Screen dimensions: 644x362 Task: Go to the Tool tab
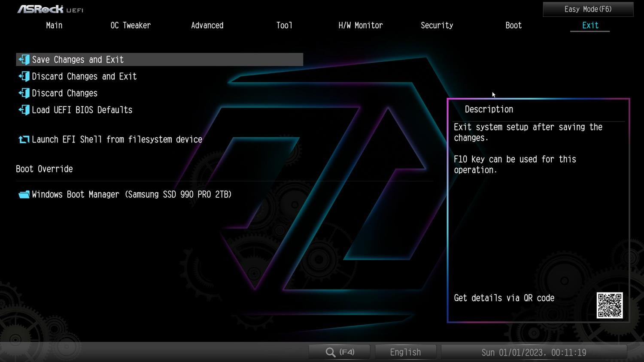[284, 25]
